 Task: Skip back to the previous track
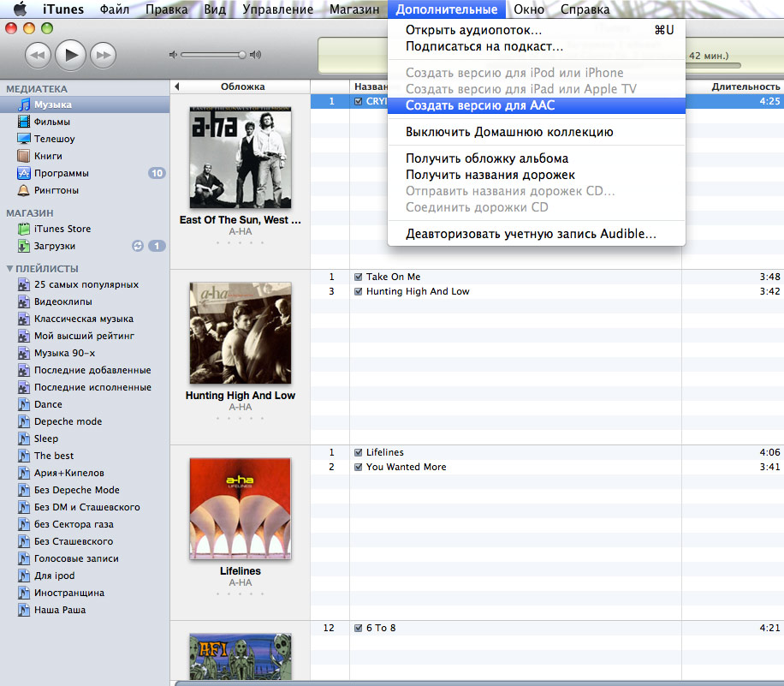pyautogui.click(x=38, y=55)
